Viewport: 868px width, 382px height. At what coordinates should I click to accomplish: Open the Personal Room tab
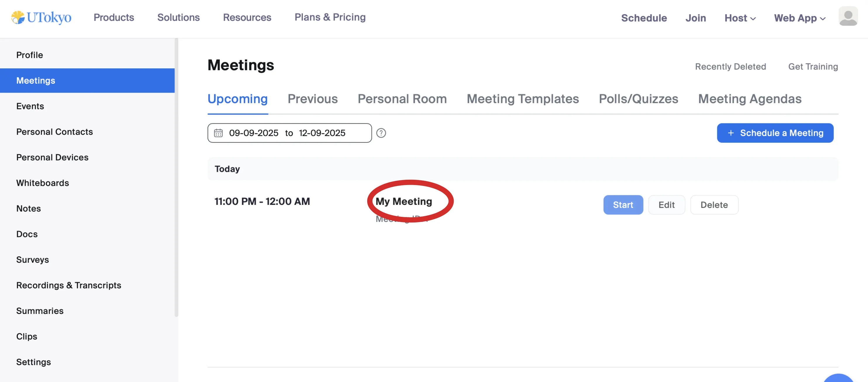tap(402, 99)
